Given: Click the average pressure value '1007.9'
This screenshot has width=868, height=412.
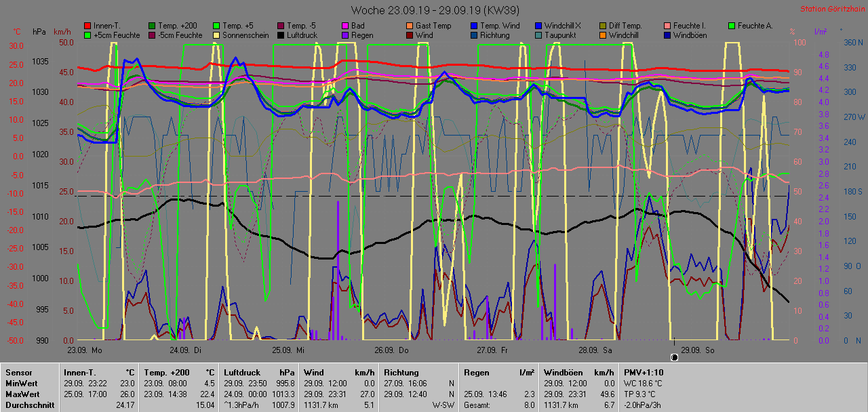Looking at the screenshot, I should pos(283,405).
